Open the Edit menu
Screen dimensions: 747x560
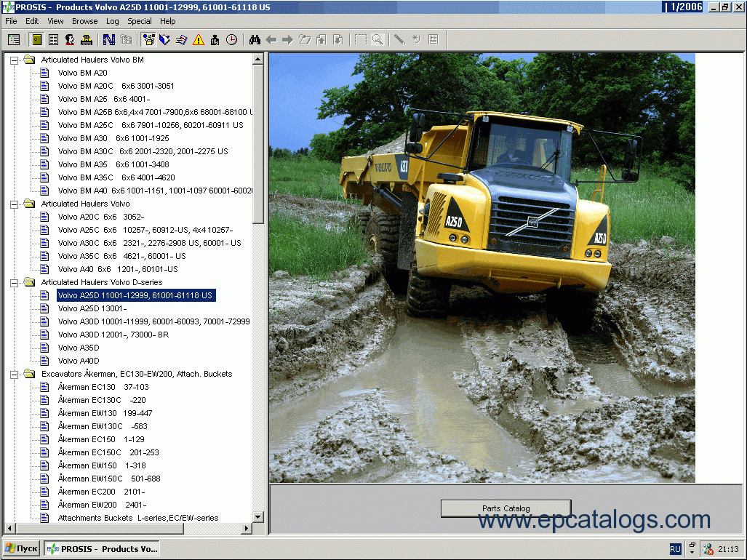[x=32, y=21]
